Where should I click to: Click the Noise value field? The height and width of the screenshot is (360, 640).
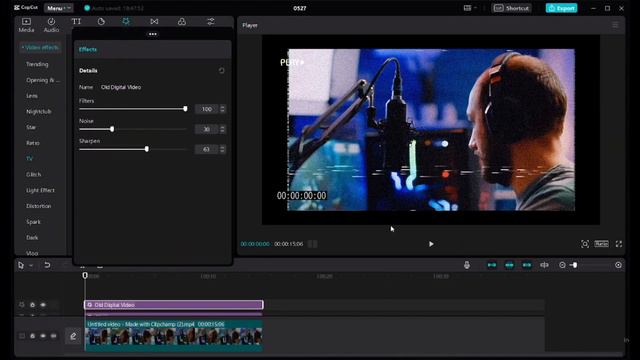coord(207,129)
